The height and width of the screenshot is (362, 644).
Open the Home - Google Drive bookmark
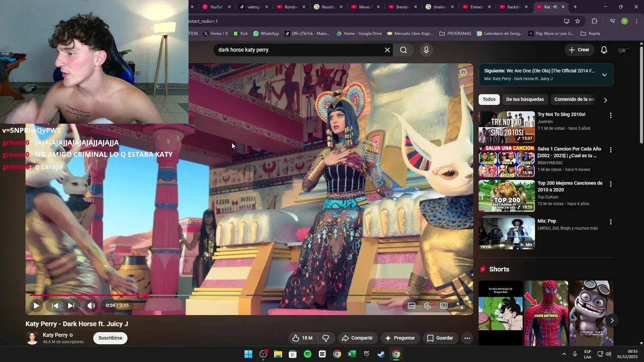(x=359, y=33)
